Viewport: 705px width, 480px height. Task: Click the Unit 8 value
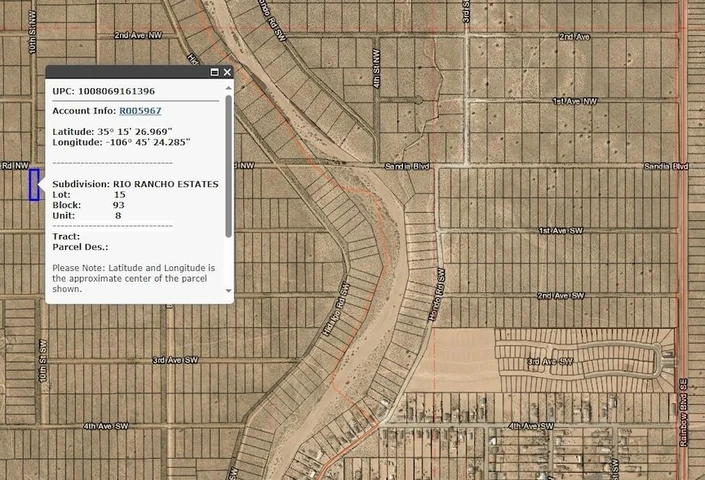click(x=118, y=215)
